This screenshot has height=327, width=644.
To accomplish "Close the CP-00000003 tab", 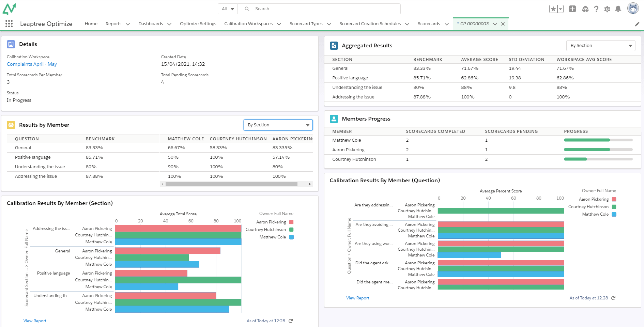I will click(x=503, y=24).
